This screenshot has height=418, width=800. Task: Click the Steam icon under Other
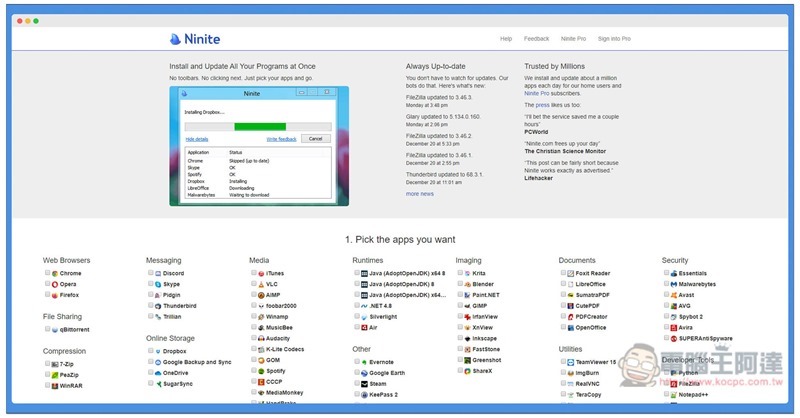[364, 383]
